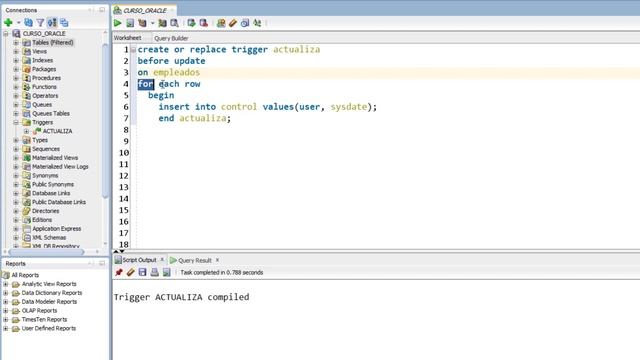This screenshot has width=640, height=360.
Task: Save the Script Output with floppy icon
Action: point(142,272)
